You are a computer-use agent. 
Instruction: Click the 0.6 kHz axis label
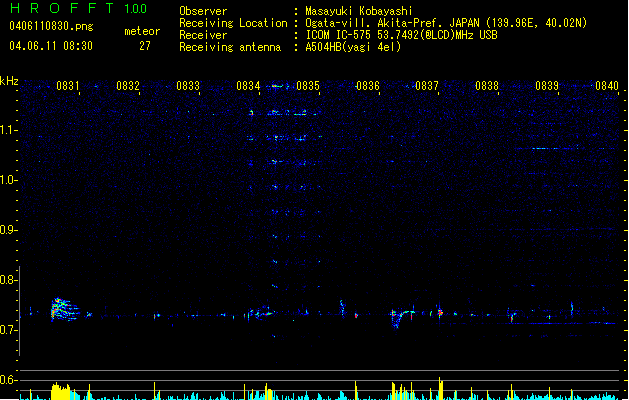8,380
